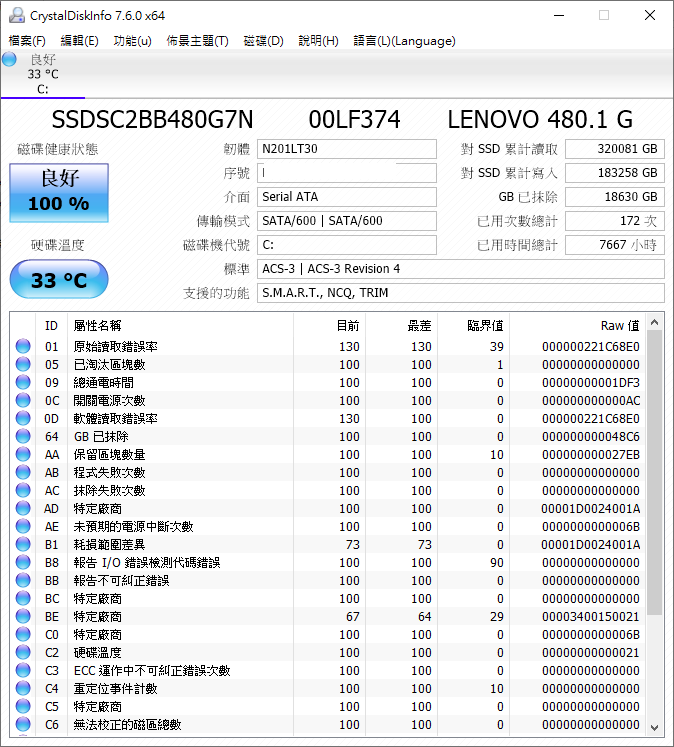Select the C: drive tab at top

pos(43,74)
